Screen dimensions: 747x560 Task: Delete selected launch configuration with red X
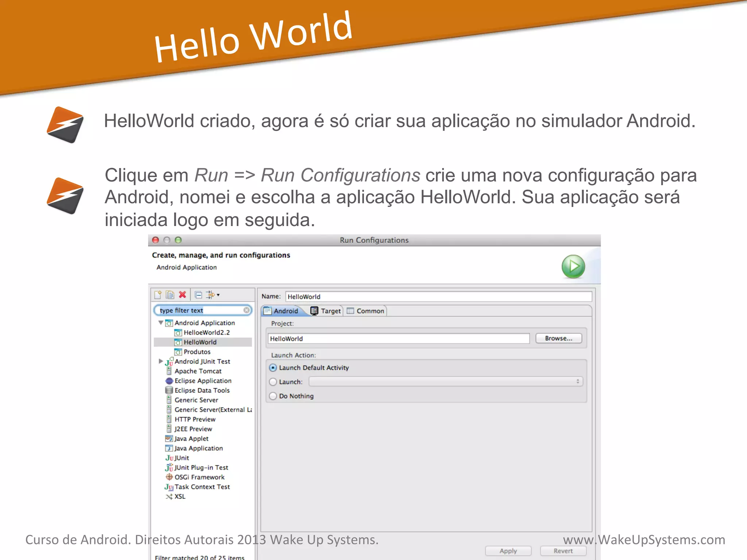tap(182, 295)
